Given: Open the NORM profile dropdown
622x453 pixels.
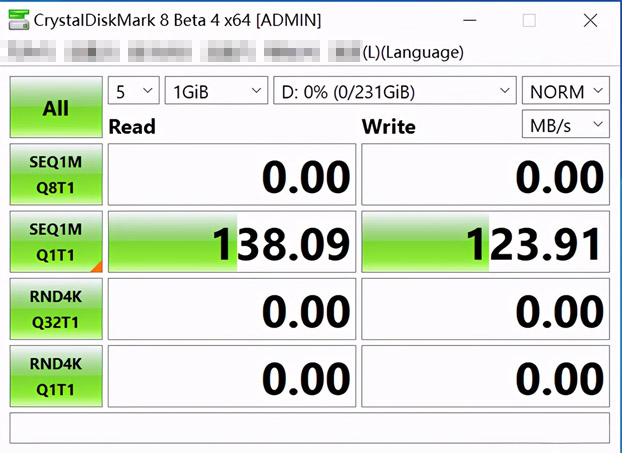Looking at the screenshot, I should [x=566, y=90].
